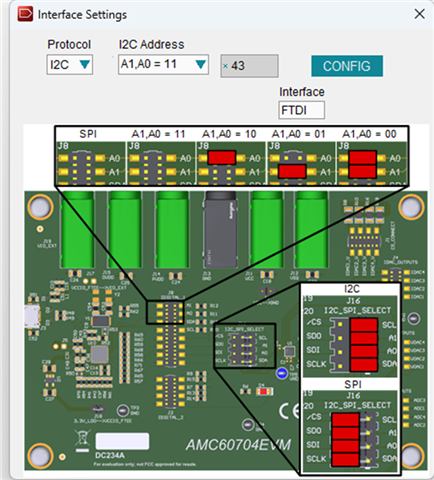Expand the I2C Address dropdown
The image size is (434, 480).
coord(163,64)
